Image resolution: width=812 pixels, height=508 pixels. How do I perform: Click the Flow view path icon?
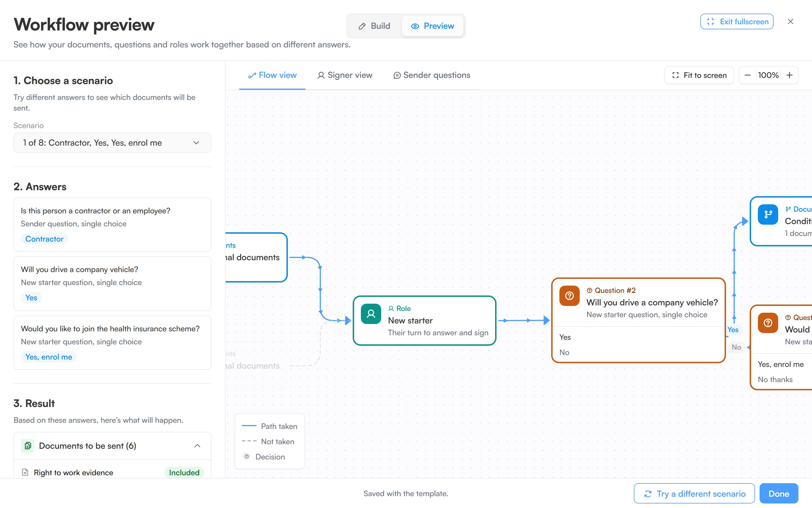click(x=252, y=76)
